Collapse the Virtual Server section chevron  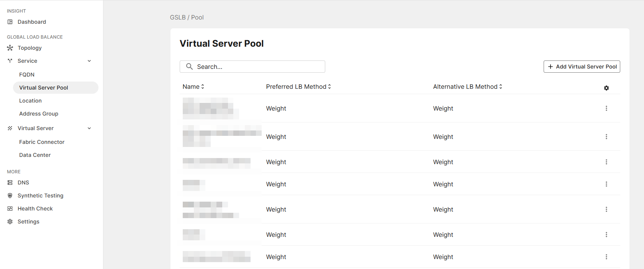pos(89,128)
